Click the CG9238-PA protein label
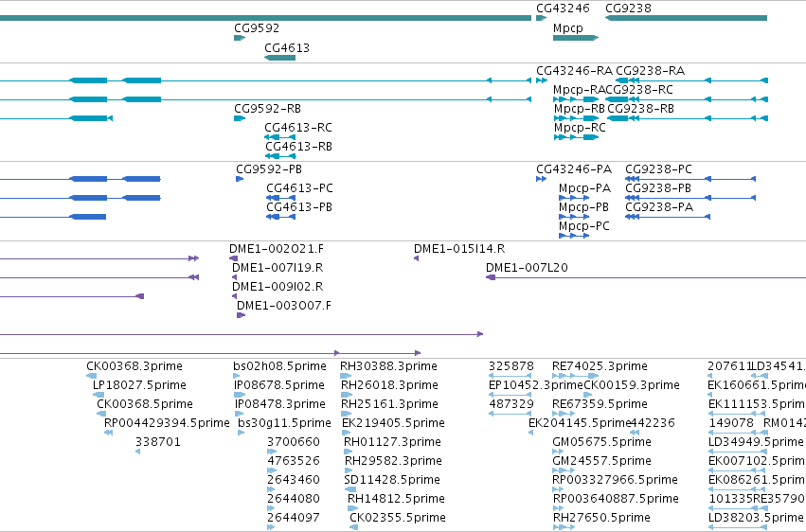The width and height of the screenshot is (806, 532). point(659,207)
